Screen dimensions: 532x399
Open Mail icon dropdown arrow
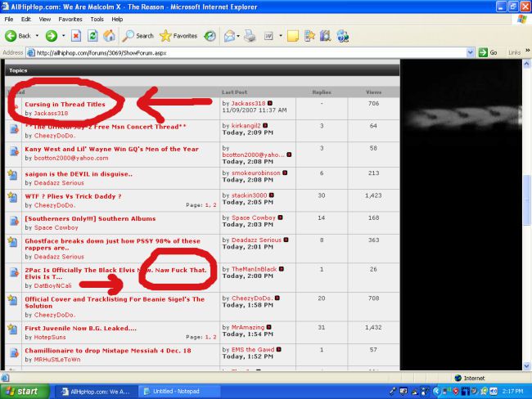238,36
